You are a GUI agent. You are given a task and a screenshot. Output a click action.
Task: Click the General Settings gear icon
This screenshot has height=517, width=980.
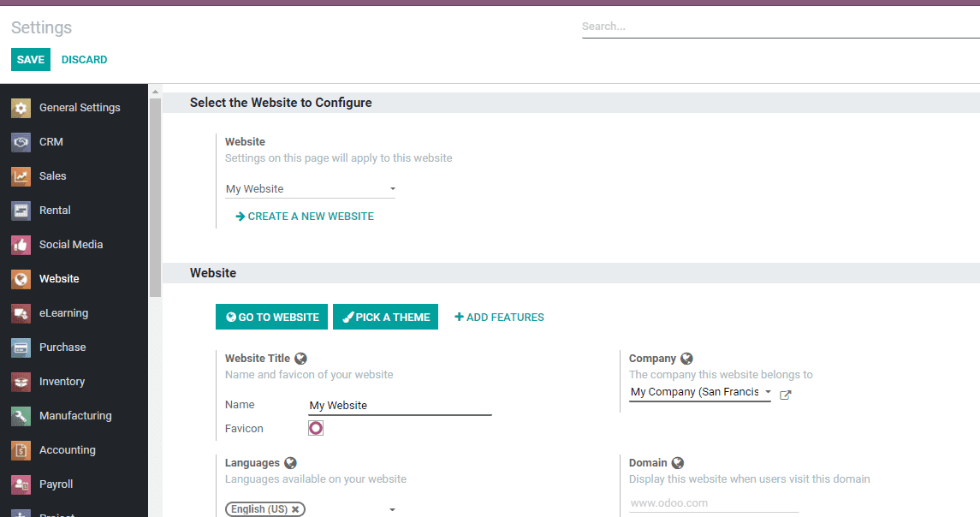(x=21, y=108)
